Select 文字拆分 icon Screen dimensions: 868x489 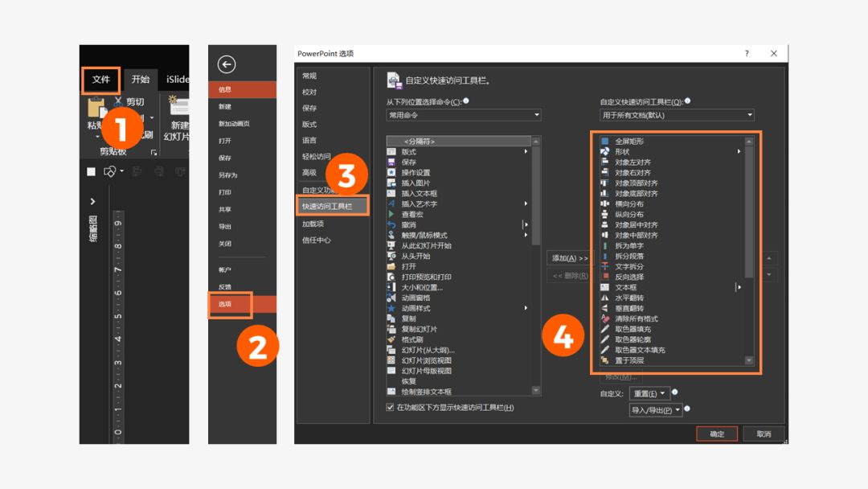[605, 266]
